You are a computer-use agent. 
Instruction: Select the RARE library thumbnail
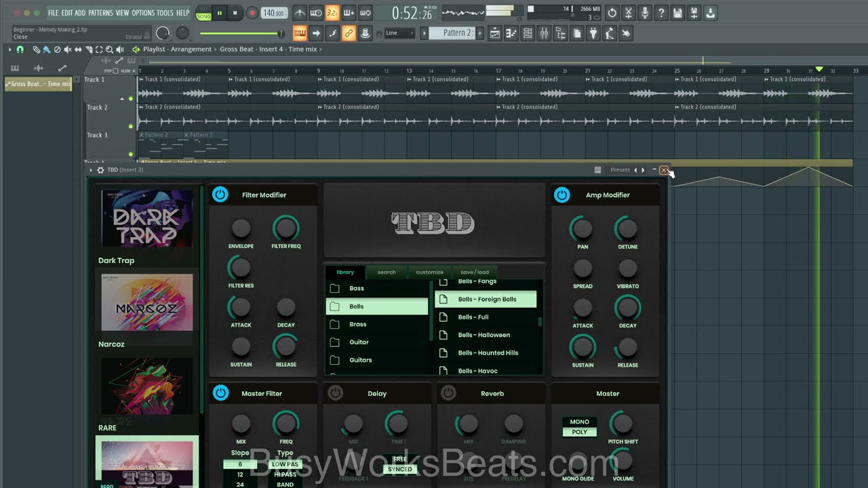[x=146, y=386]
